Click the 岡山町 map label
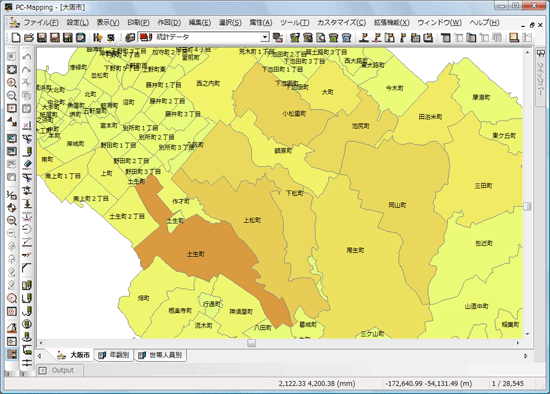Viewport: 550px width, 394px height. [397, 205]
